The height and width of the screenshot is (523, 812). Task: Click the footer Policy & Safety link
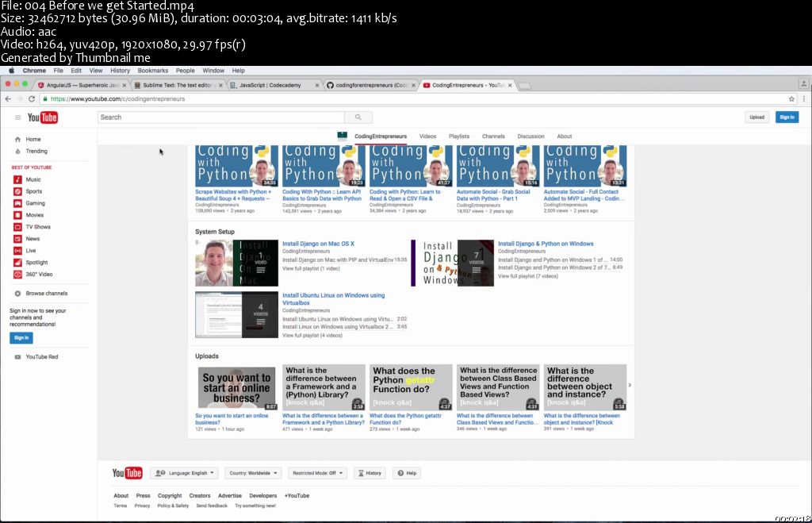click(173, 506)
